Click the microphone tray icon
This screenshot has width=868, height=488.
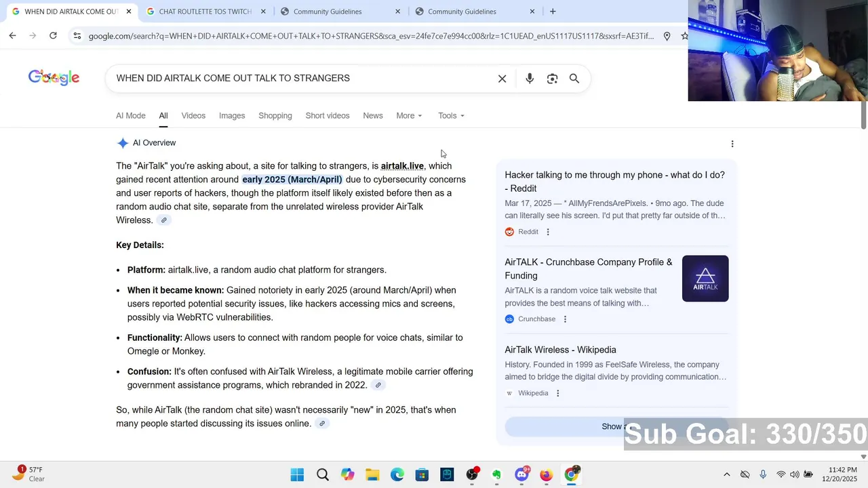tap(763, 474)
